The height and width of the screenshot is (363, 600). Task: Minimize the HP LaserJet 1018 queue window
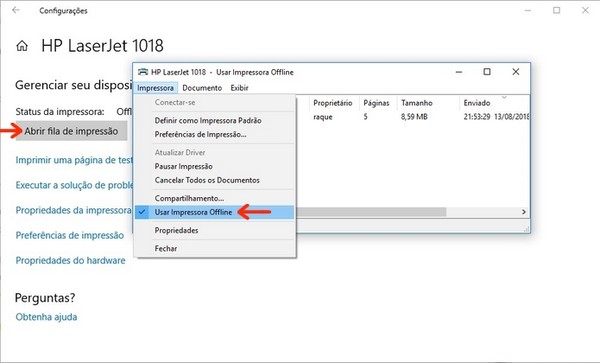pos(459,72)
